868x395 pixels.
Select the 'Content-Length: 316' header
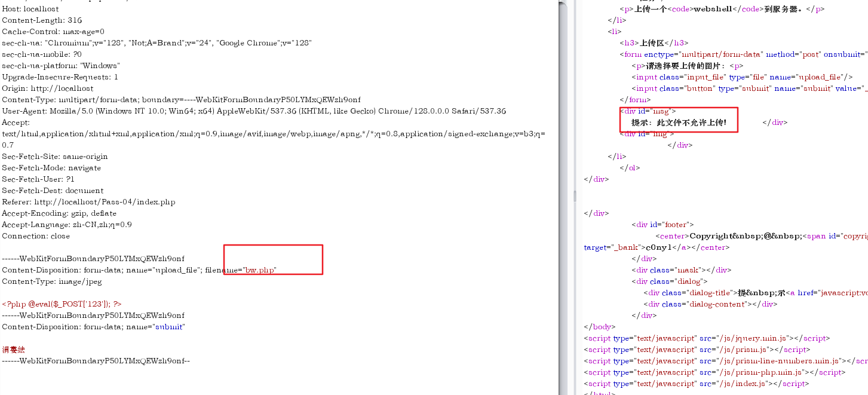(42, 20)
